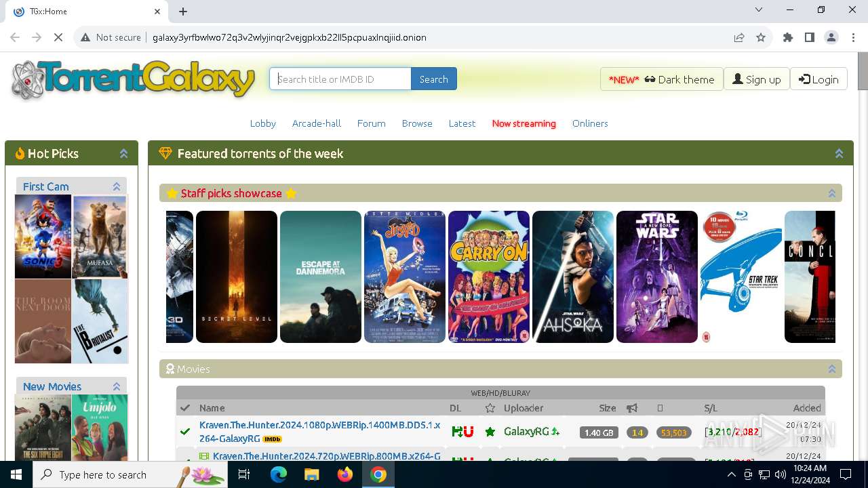Click the system tray volume icon
The image size is (868, 488).
[781, 474]
